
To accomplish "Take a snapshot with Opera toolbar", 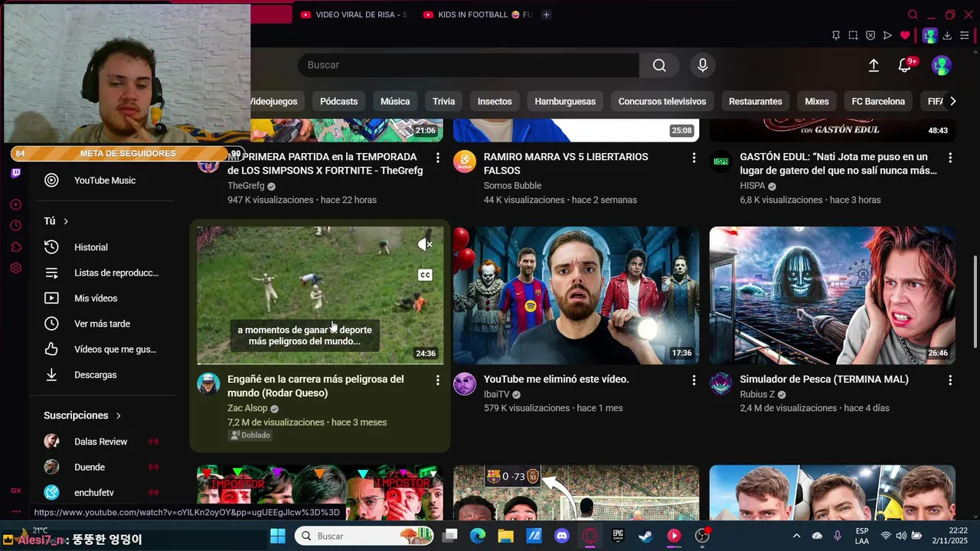I will tap(853, 35).
